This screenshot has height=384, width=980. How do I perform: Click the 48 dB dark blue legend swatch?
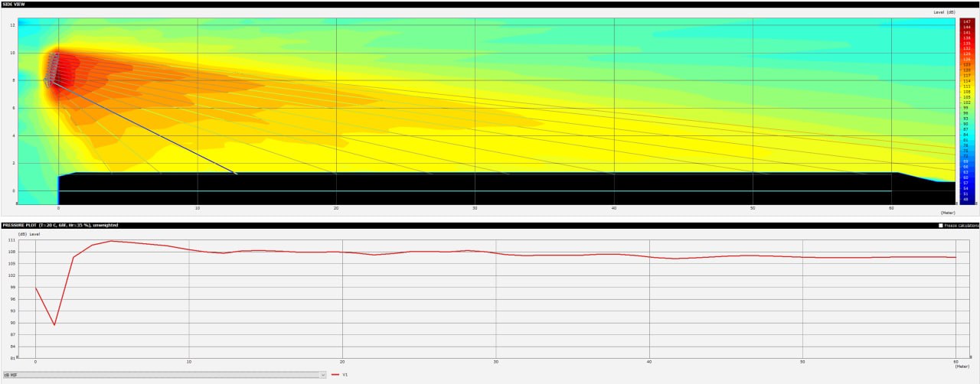point(968,200)
